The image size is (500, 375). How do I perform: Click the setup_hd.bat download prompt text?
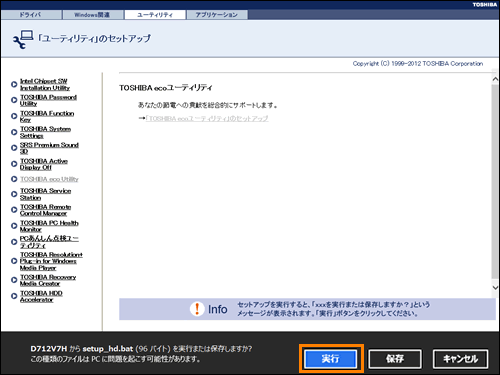coord(141,354)
